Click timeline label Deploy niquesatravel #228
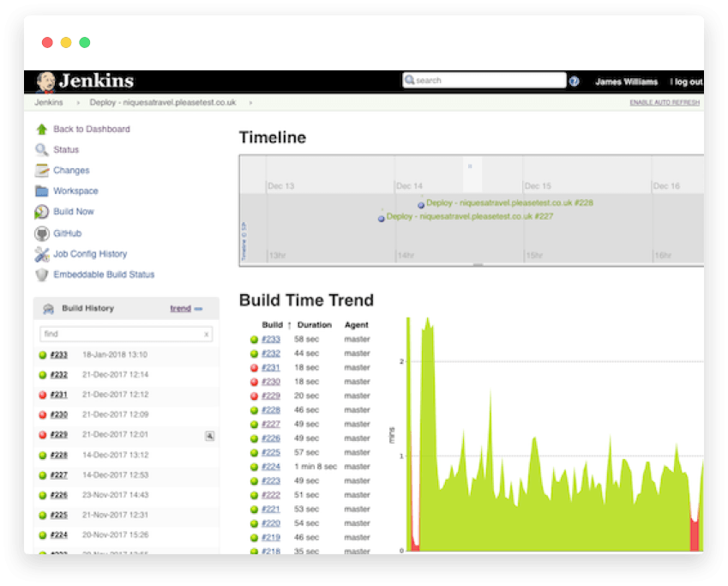This screenshot has width=728, height=586. point(510,203)
